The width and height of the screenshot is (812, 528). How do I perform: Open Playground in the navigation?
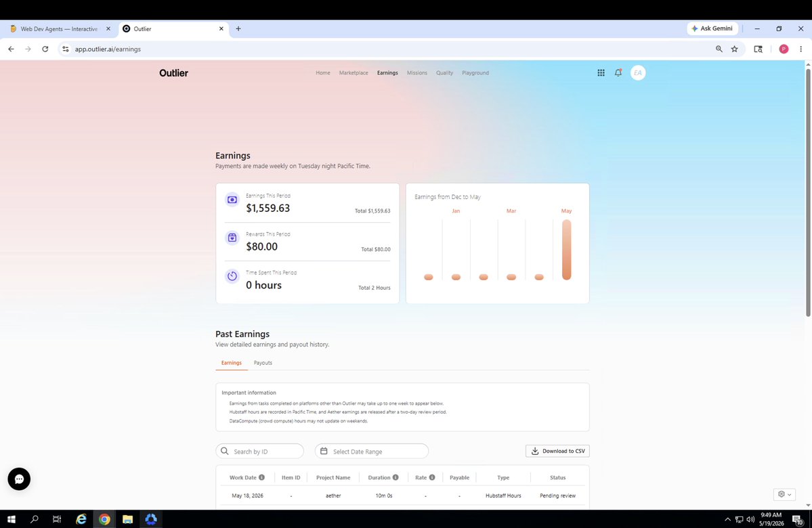point(475,73)
